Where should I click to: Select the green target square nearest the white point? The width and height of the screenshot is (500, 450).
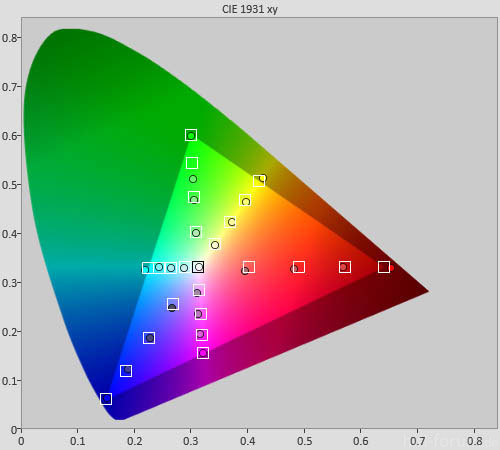(196, 232)
